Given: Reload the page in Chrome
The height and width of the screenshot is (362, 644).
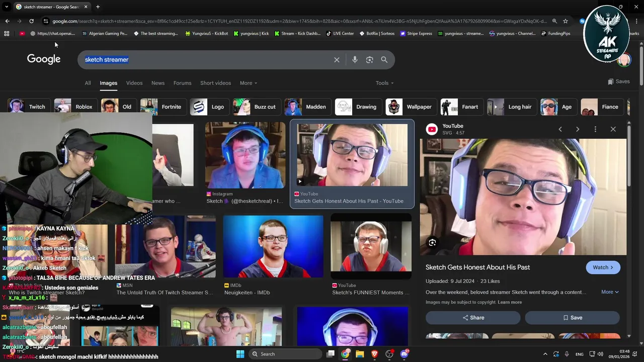Looking at the screenshot, I should (31, 21).
